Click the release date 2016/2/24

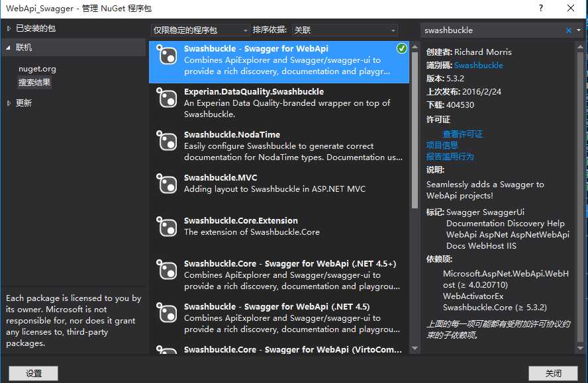(481, 92)
